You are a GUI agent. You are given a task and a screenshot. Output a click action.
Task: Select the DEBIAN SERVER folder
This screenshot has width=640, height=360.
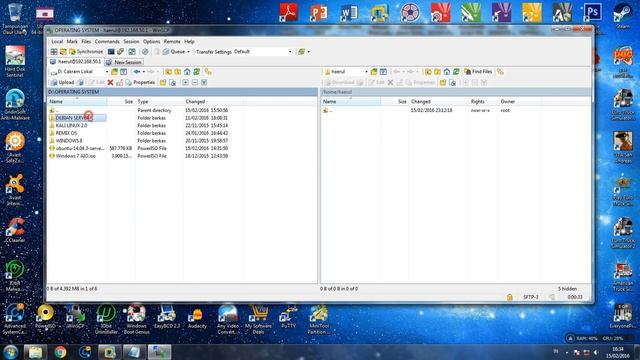point(77,118)
